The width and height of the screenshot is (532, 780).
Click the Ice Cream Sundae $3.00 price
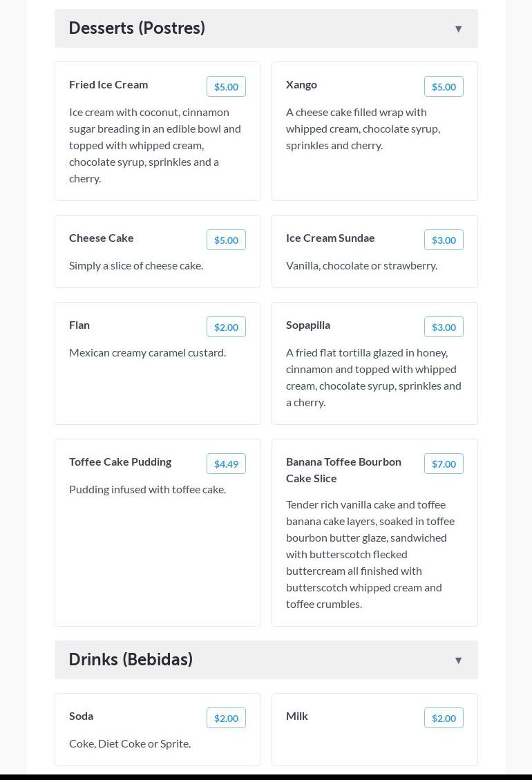(444, 240)
